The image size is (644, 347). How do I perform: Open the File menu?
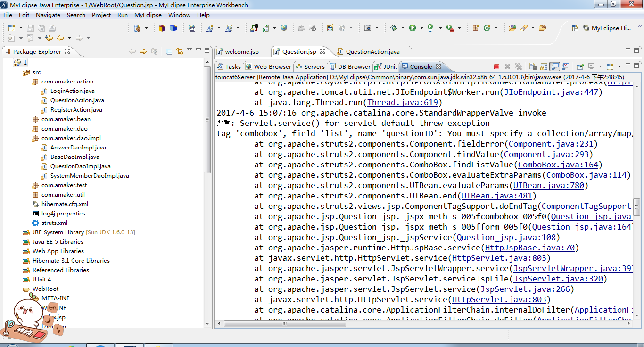click(8, 15)
